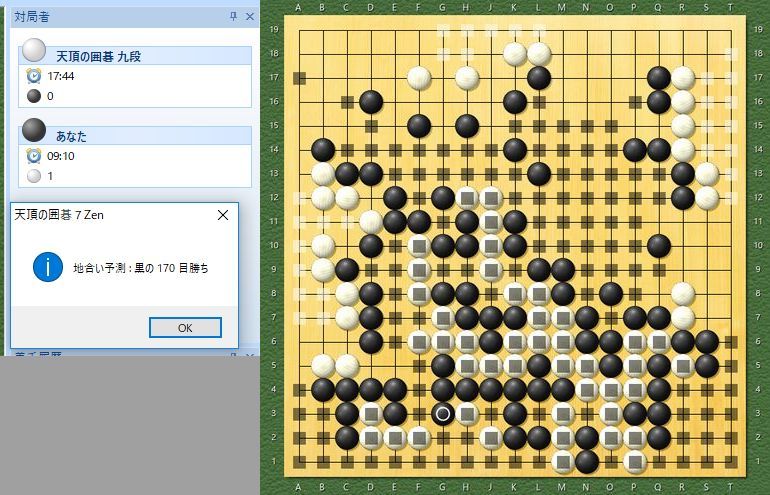This screenshot has width=770, height=495.
Task: Click the black stone at Q17
Action: (659, 78)
